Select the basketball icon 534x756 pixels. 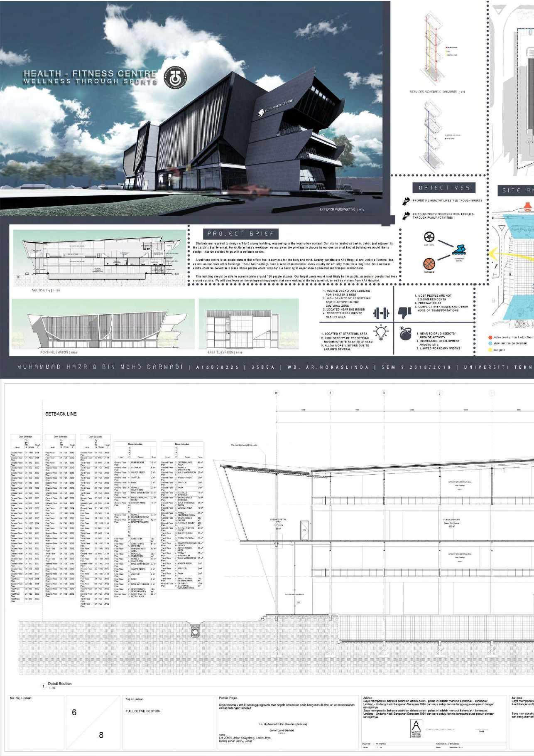click(429, 264)
